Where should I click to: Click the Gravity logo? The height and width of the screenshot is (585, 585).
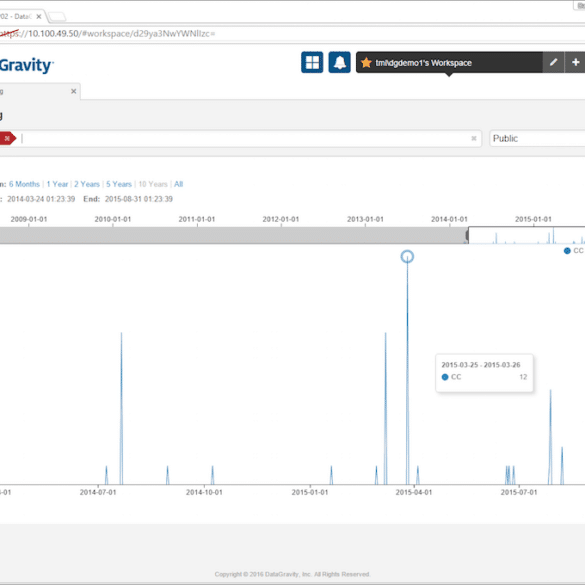click(26, 65)
